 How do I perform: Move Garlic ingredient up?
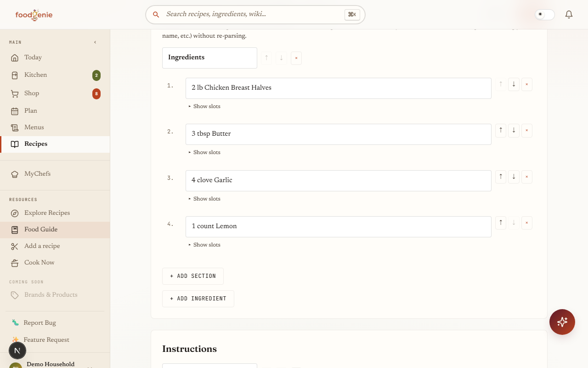[501, 177]
